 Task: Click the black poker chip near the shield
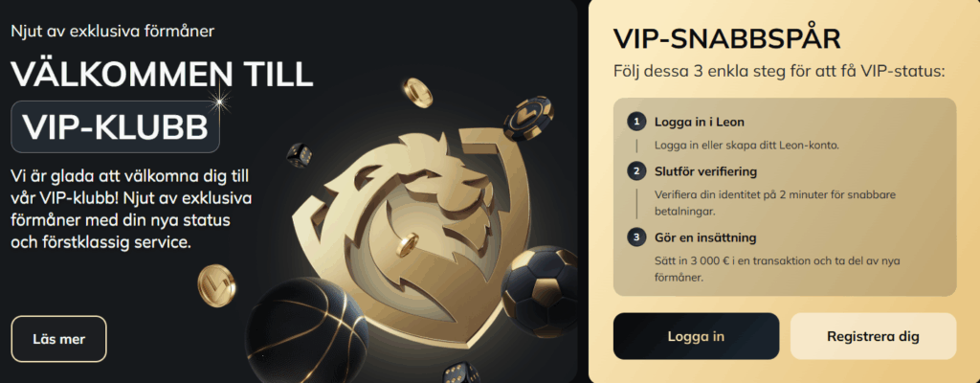pos(527,119)
